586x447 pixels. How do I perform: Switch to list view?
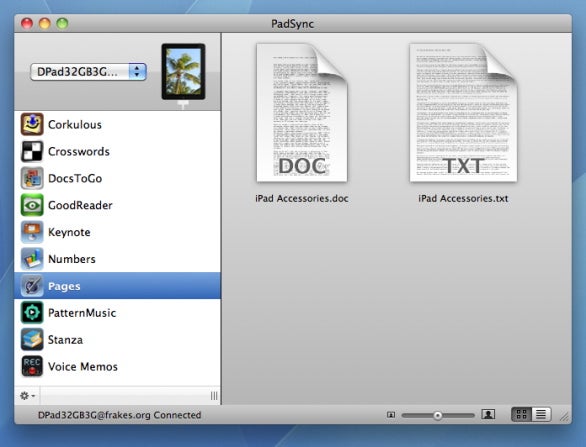tap(541, 414)
